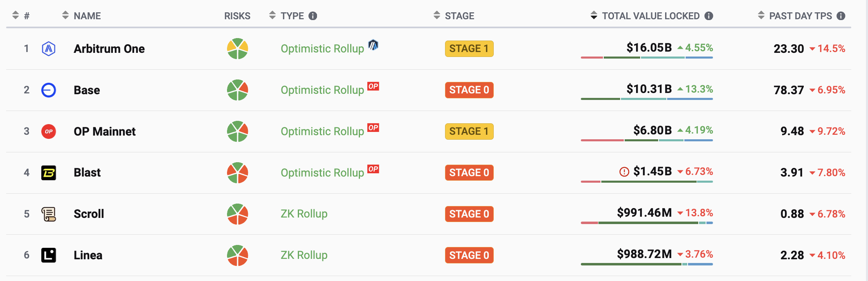868x281 pixels.
Task: Open the Total Value Locked info icon
Action: pyautogui.click(x=709, y=16)
